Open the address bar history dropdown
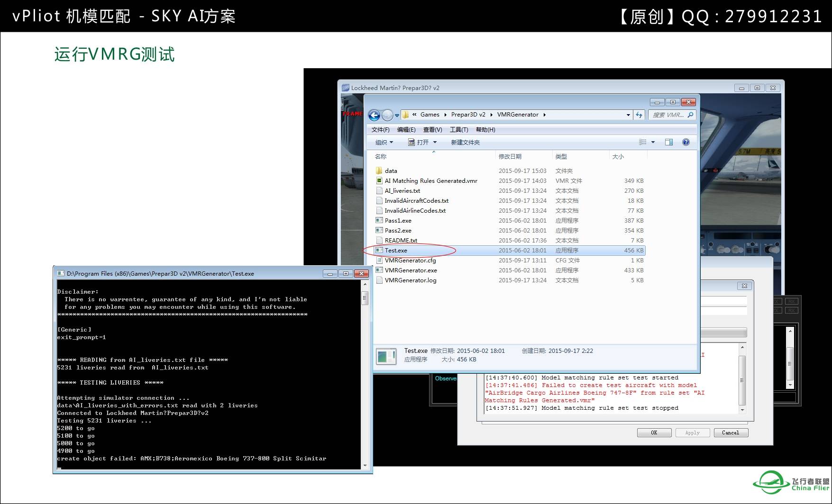832x504 pixels. tap(628, 115)
